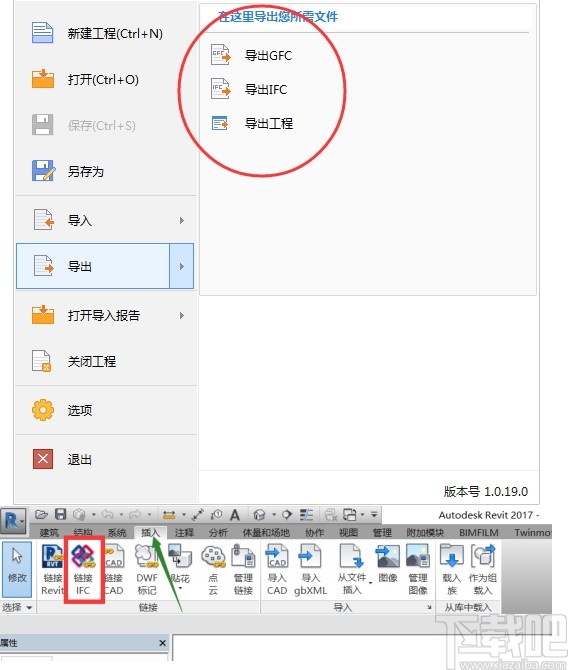Expand the 导出 submenu arrow

click(x=182, y=266)
